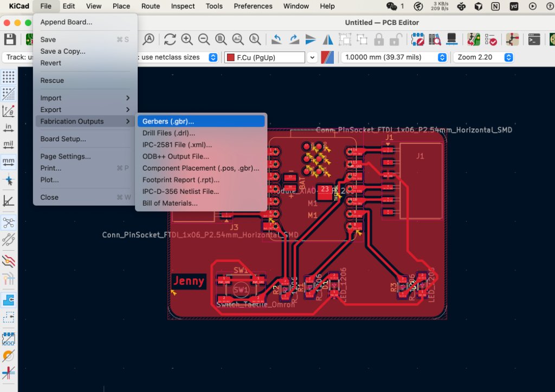Expand Fabrication Outputs submenu
Viewport: 555px width, 392px height.
click(x=85, y=121)
